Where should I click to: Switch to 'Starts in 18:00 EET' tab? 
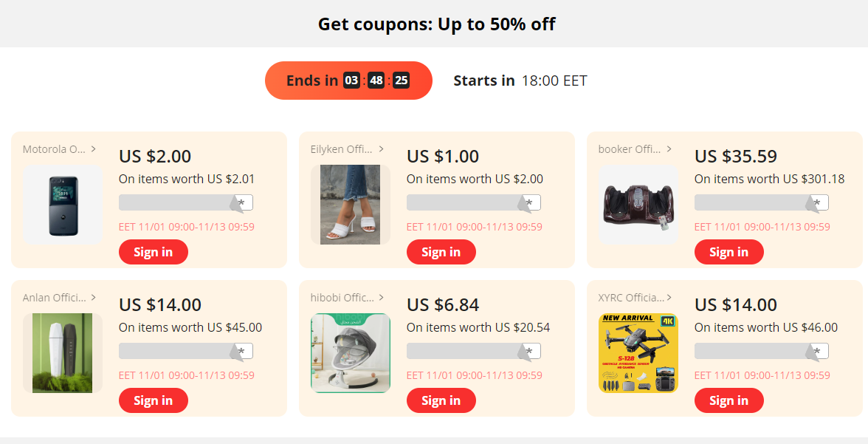pyautogui.click(x=520, y=81)
